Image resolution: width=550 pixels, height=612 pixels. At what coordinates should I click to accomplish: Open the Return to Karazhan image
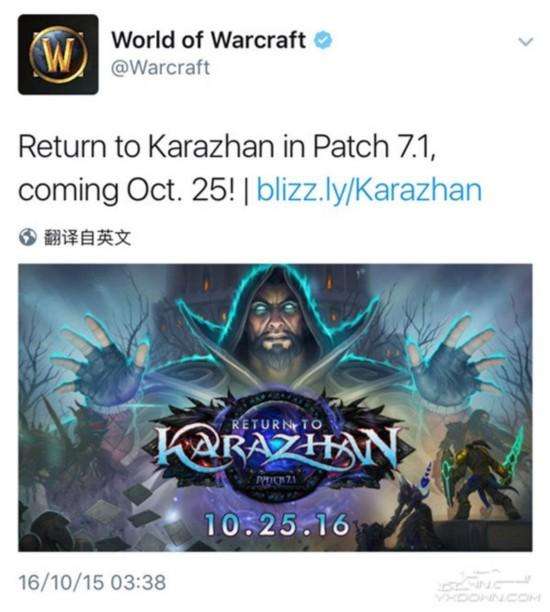tap(275, 407)
